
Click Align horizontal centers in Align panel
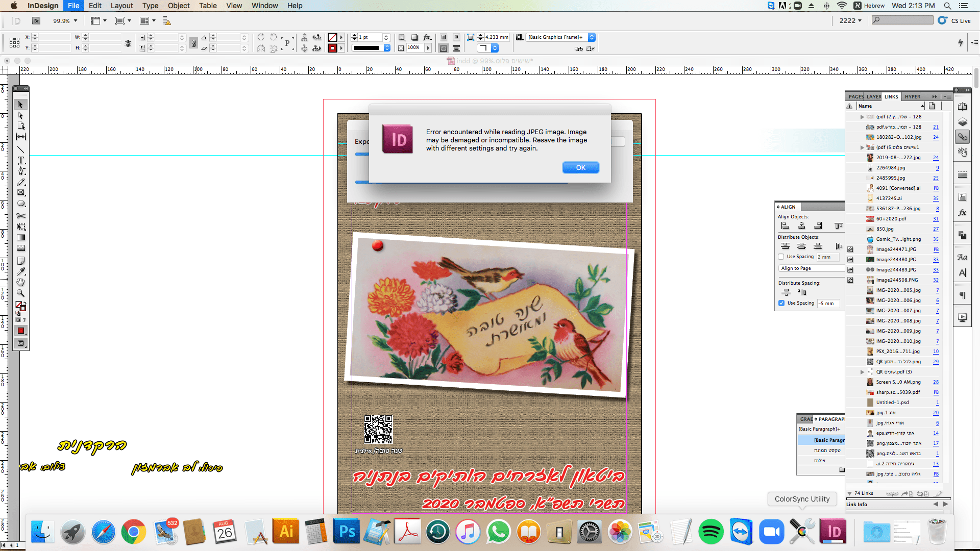click(x=802, y=226)
